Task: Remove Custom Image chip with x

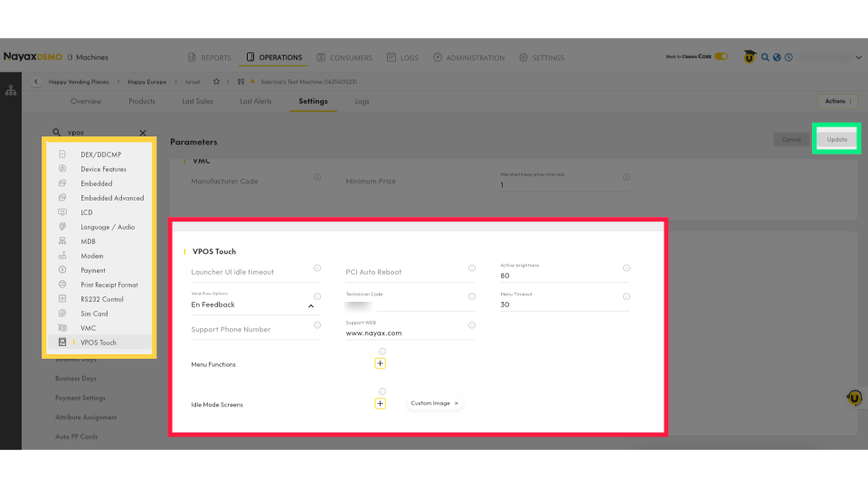Action: pos(456,403)
